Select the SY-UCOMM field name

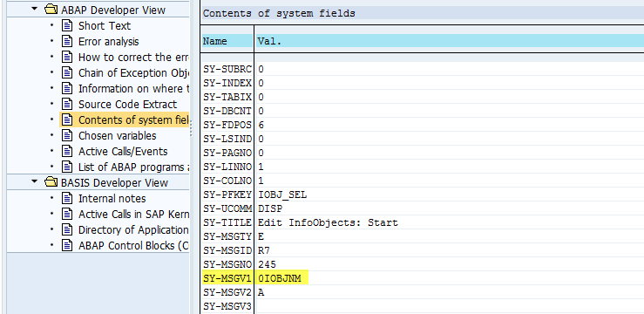pyautogui.click(x=227, y=208)
